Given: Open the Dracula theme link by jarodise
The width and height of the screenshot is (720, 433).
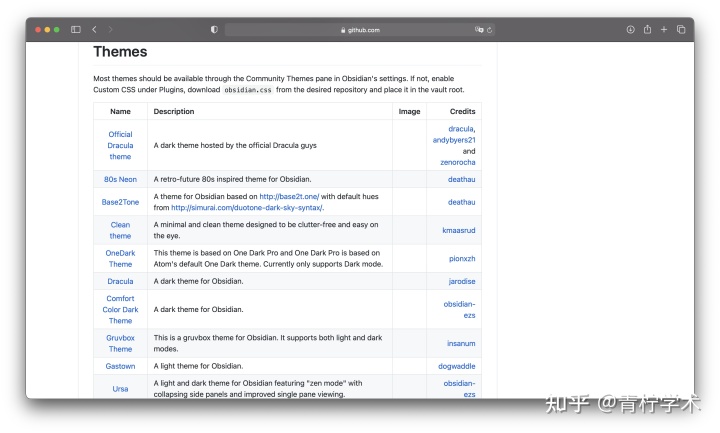Looking at the screenshot, I should [120, 281].
